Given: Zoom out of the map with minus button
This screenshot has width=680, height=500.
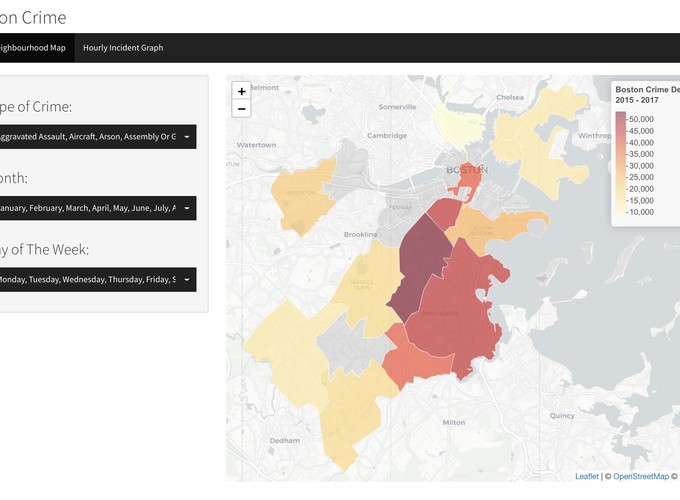Looking at the screenshot, I should click(242, 108).
